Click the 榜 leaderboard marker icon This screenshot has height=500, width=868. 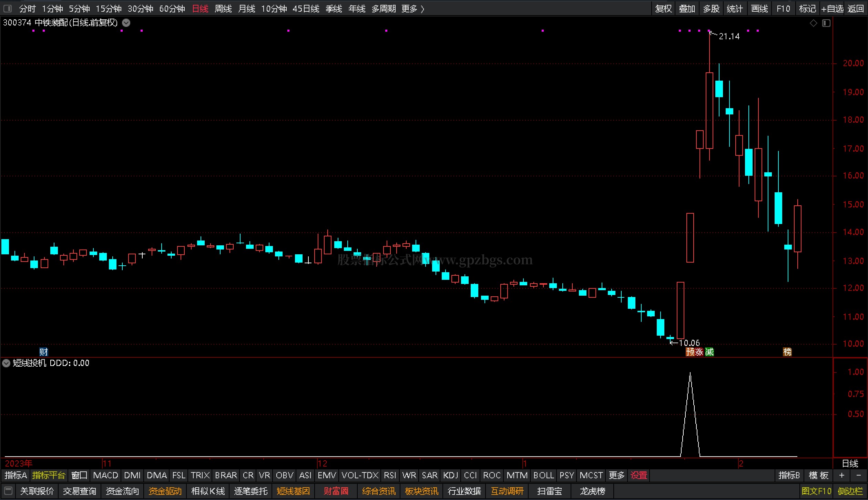pos(787,352)
